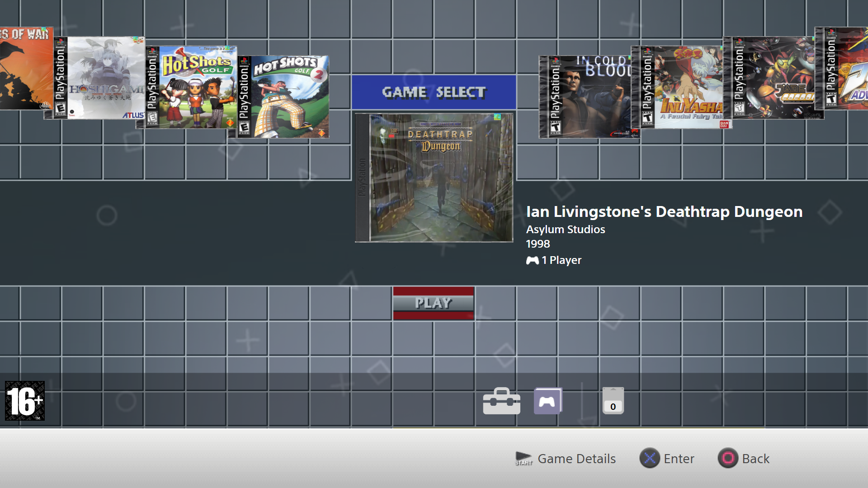Click the Start Game Details prompt
The width and height of the screenshot is (868, 488).
(565, 459)
